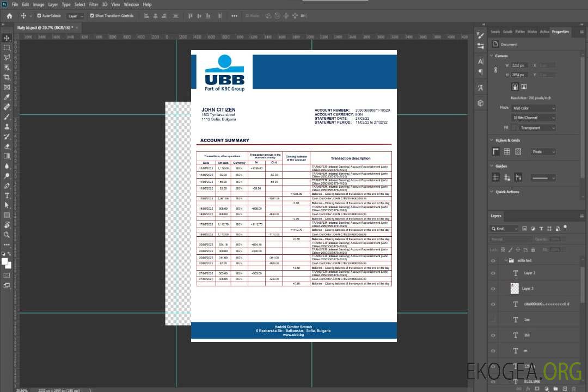
Task: Set canvas to portrait orientation
Action: tap(515, 87)
